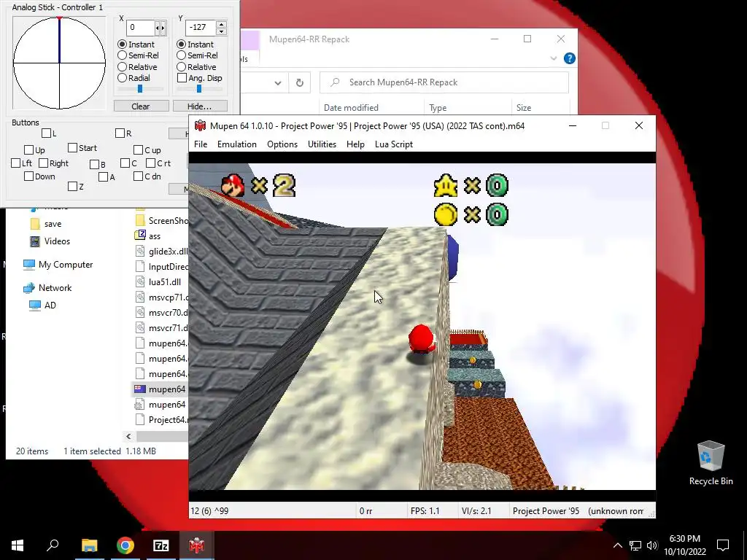The height and width of the screenshot is (560, 747).
Task: Click Y value spinner up arrow
Action: [x=221, y=24]
